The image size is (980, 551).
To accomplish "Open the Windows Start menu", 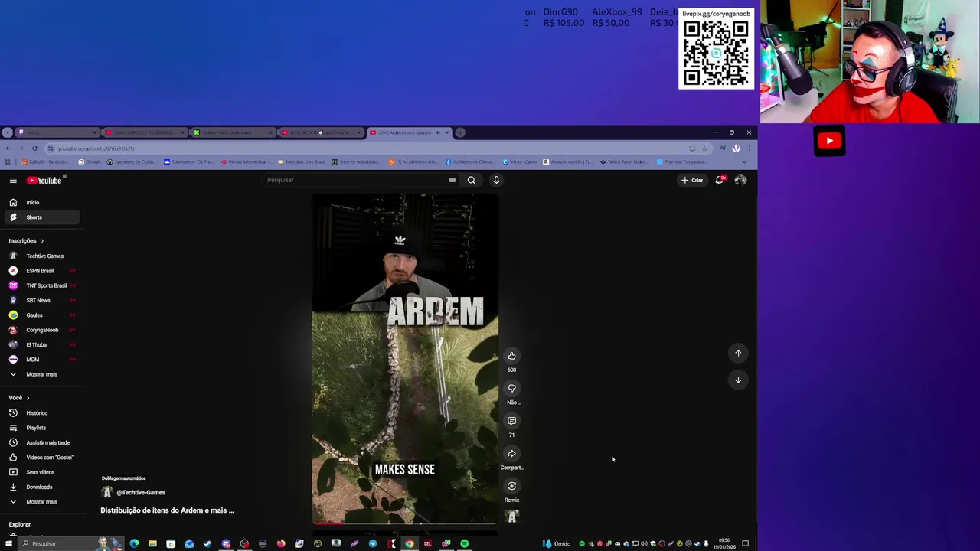I will pyautogui.click(x=8, y=543).
